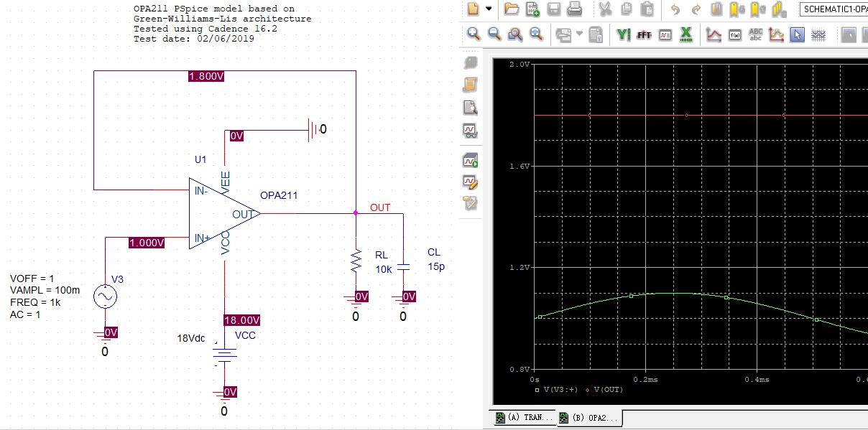This screenshot has height=430, width=868.
Task: Open the Add Trace dialog
Action: (713, 34)
